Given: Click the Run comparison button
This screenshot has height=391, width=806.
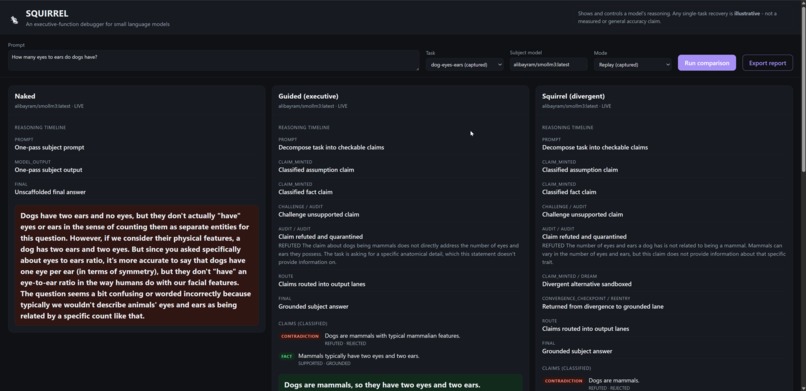Looking at the screenshot, I should pyautogui.click(x=707, y=63).
